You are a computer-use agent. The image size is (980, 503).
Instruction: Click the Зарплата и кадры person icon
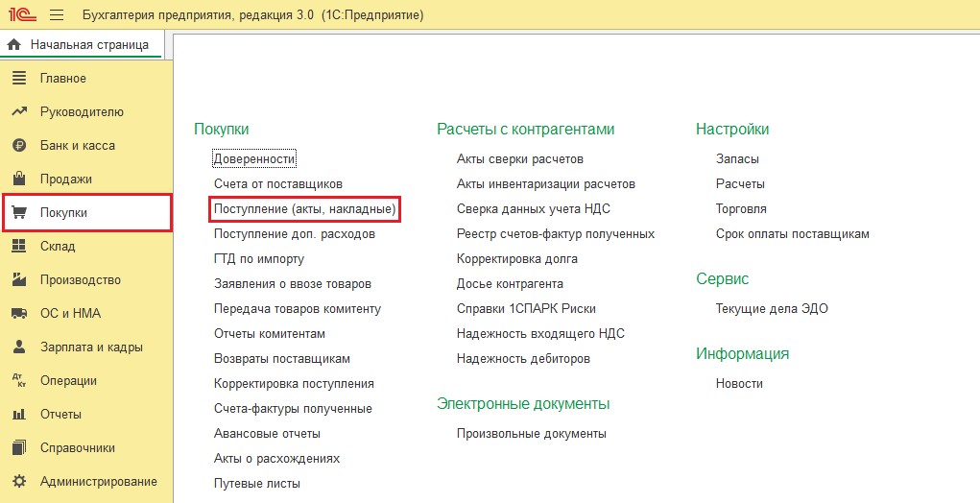(19, 347)
